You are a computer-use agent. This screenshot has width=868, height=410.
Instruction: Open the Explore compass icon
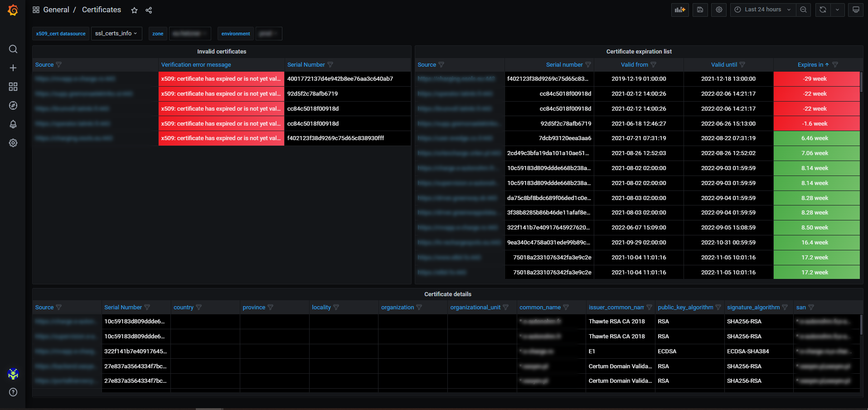13,106
